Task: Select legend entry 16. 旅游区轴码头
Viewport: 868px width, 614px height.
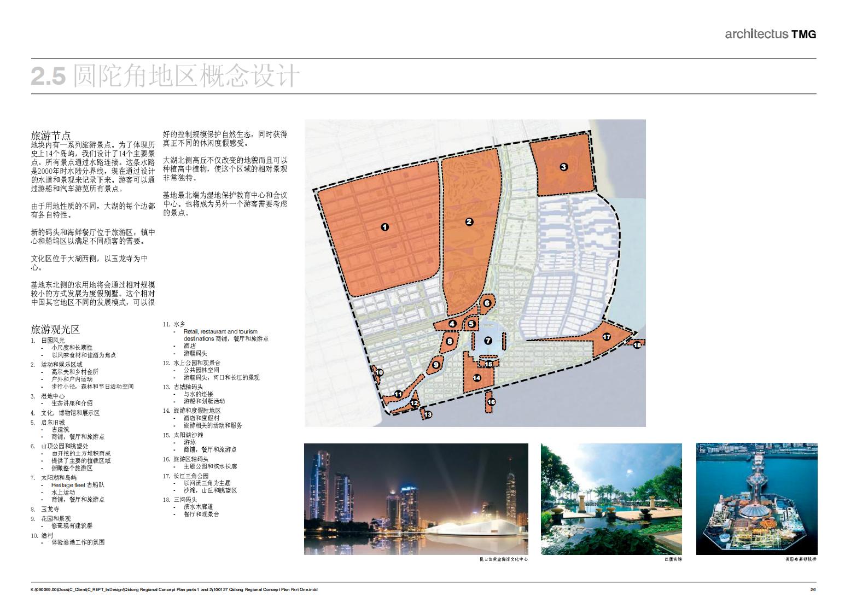Action: coord(185,459)
